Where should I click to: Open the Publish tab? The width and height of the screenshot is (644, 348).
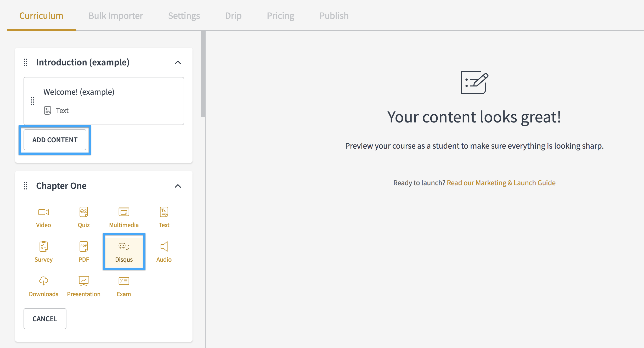pos(334,16)
